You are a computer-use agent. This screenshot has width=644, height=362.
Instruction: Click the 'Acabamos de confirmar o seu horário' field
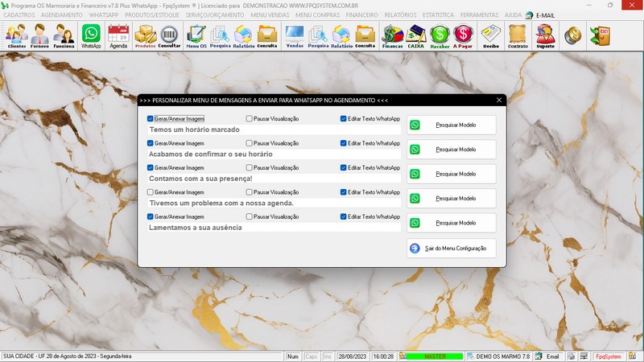pos(274,154)
